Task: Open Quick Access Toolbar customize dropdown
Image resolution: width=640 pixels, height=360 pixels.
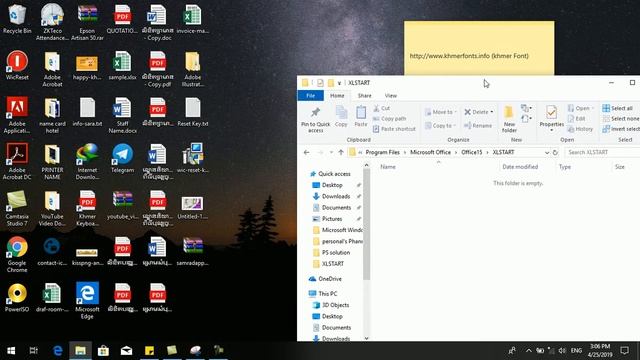Action: pyautogui.click(x=339, y=83)
